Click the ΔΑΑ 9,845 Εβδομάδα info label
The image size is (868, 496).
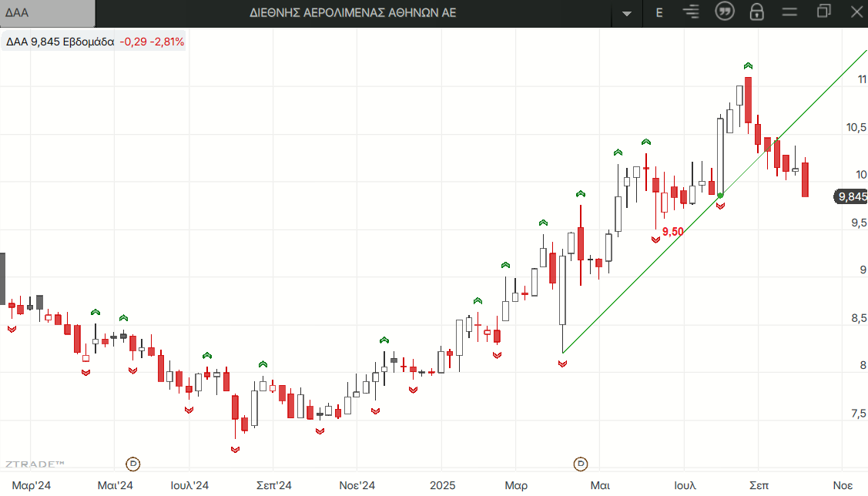tap(60, 42)
